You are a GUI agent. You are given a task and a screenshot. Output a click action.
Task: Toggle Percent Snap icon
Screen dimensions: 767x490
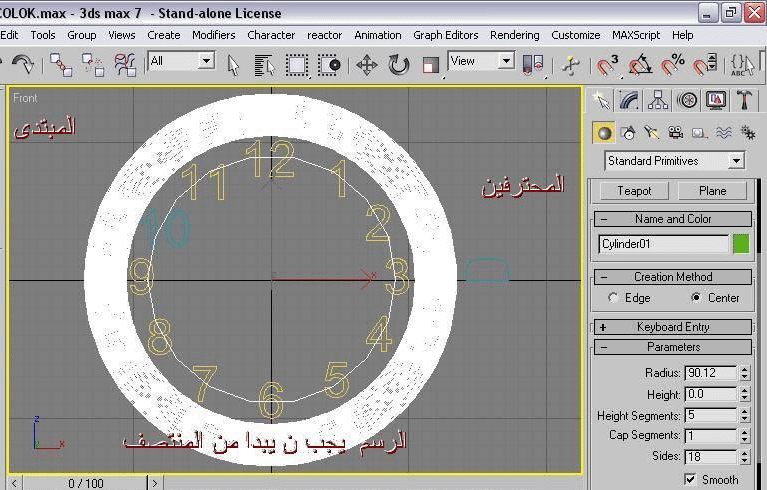pos(673,65)
